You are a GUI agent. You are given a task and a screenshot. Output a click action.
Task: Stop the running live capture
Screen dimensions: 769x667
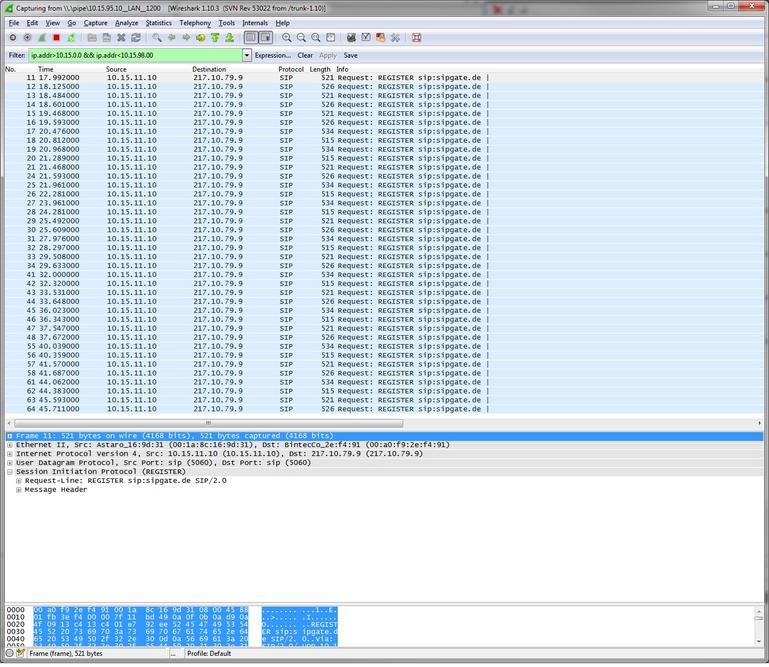[56, 38]
